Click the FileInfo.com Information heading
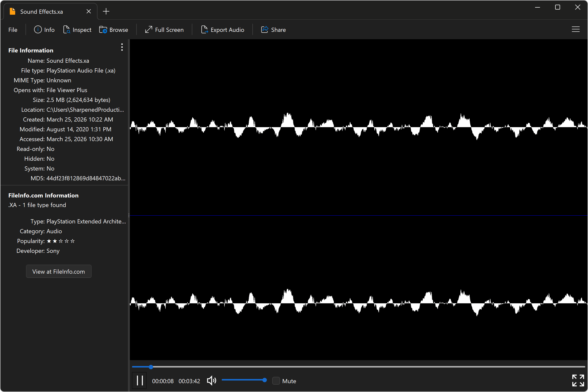 coord(44,195)
